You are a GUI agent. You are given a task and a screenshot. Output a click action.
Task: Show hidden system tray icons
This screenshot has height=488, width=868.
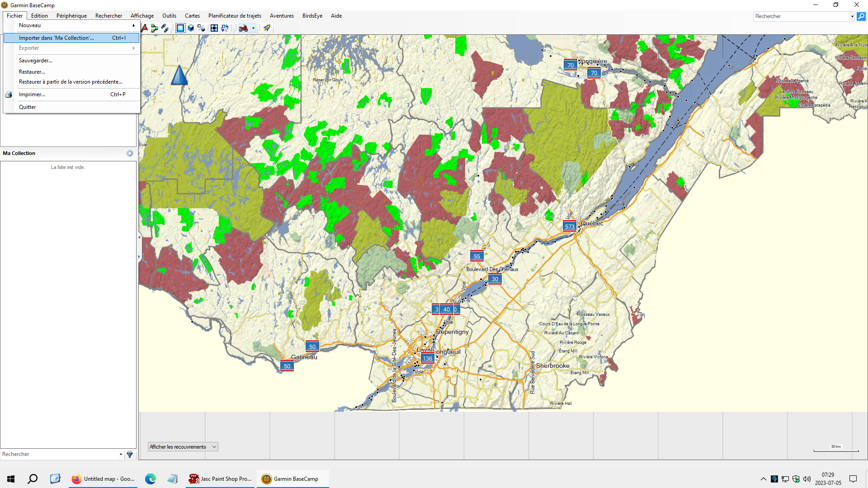[764, 479]
